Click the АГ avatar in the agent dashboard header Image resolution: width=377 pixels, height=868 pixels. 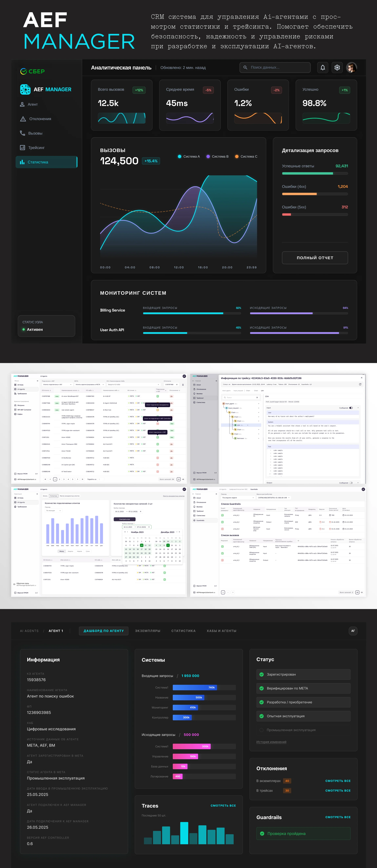click(x=353, y=631)
